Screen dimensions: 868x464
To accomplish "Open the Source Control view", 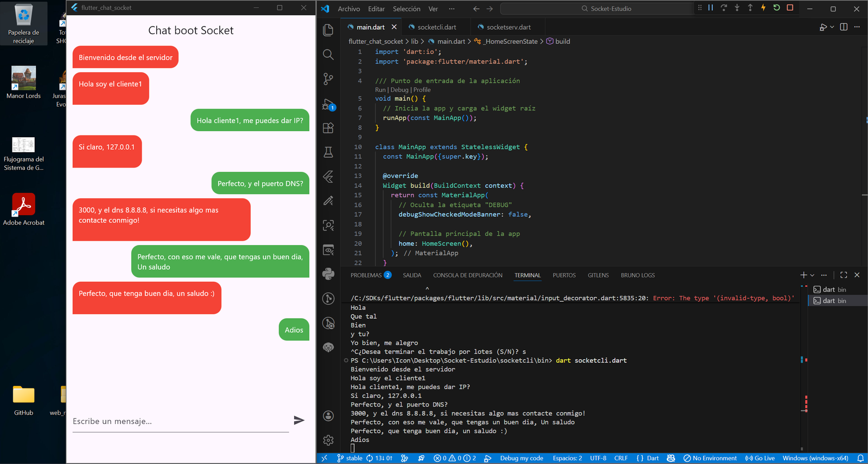I will coord(328,79).
